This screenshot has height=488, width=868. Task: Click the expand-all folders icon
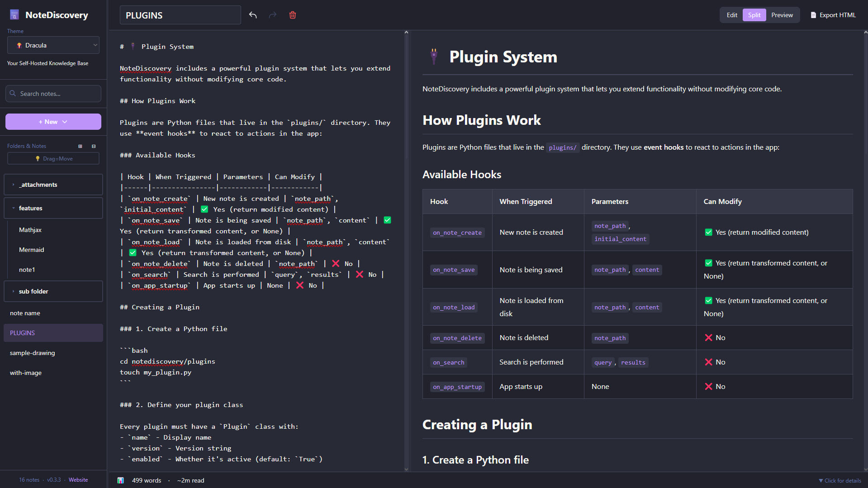[x=80, y=146]
